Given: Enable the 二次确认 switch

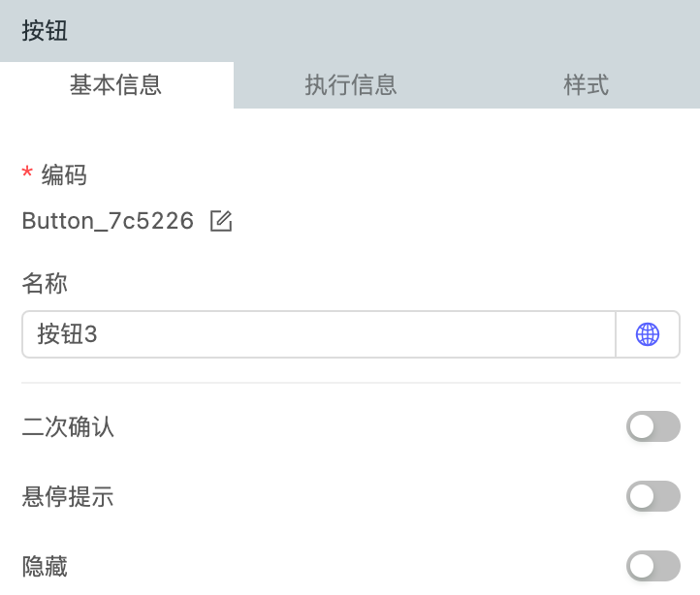Looking at the screenshot, I should 652,426.
